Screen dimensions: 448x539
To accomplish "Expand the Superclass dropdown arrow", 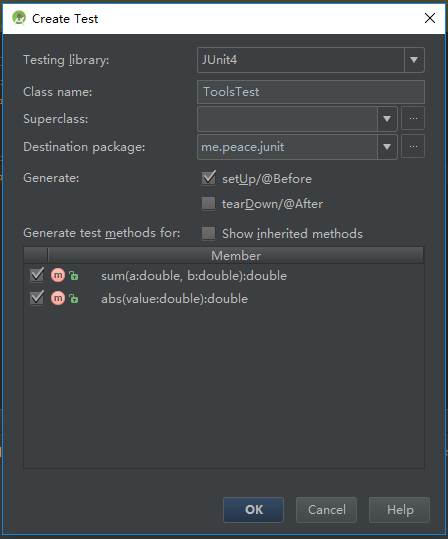I will coord(387,119).
